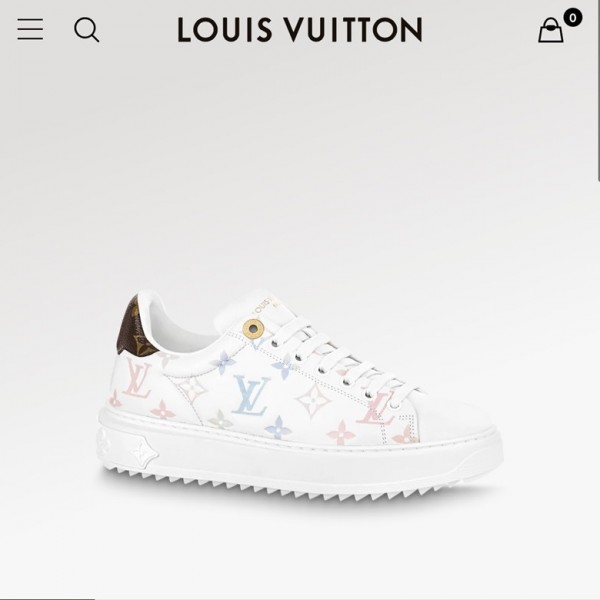Open the search magnifier
This screenshot has height=600, width=600.
pyautogui.click(x=86, y=30)
